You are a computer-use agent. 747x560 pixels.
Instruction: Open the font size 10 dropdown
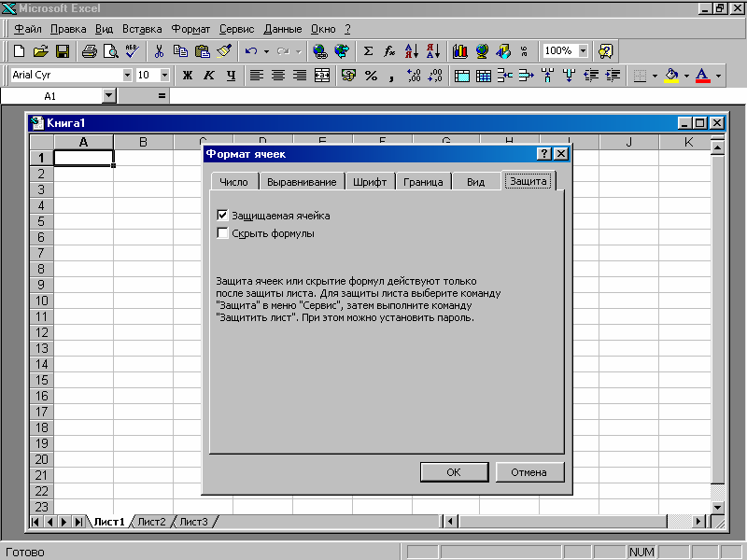[164, 75]
